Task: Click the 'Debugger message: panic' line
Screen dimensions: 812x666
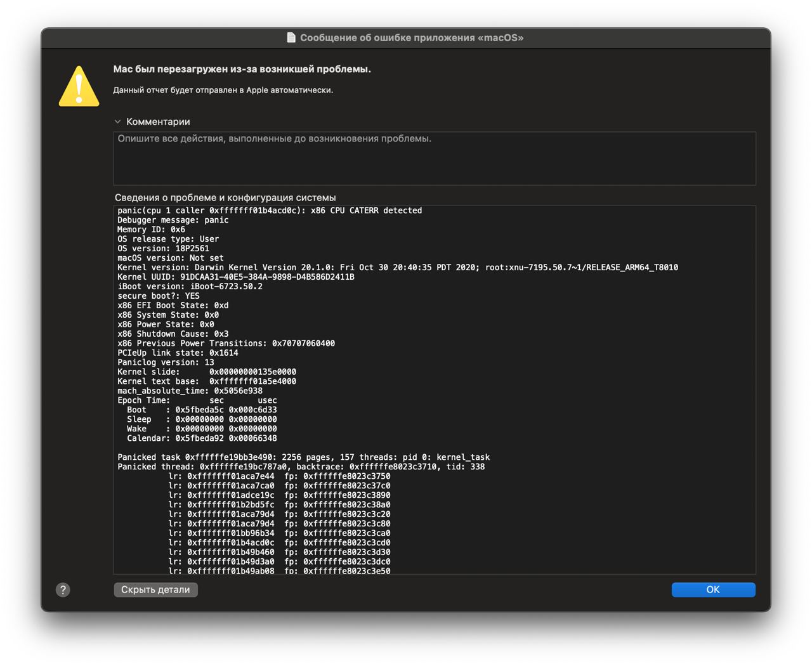Action: [173, 220]
